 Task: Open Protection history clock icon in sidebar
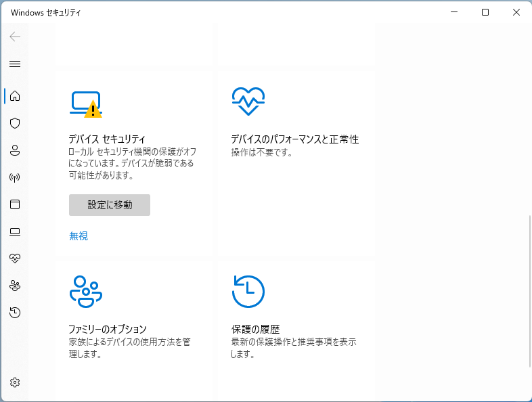15,313
